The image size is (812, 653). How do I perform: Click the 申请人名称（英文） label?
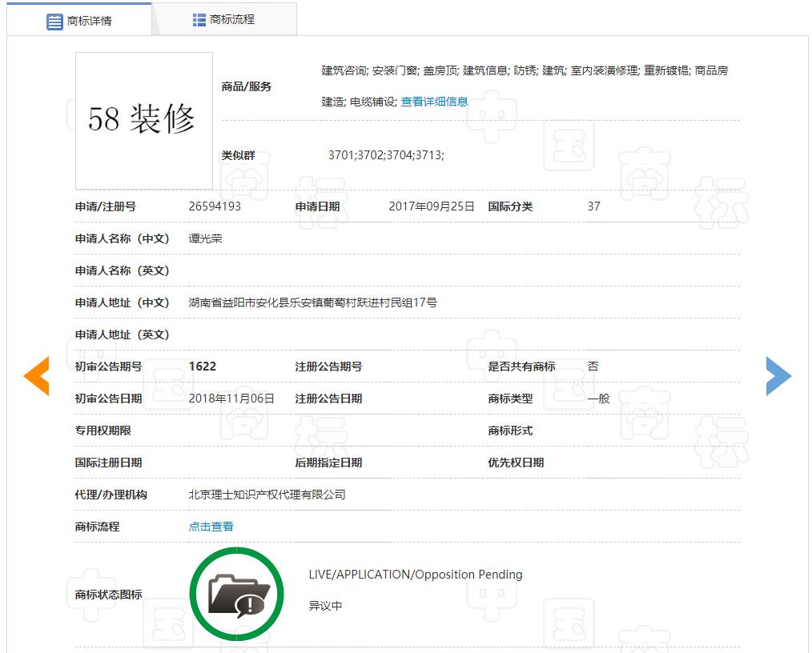pyautogui.click(x=123, y=270)
